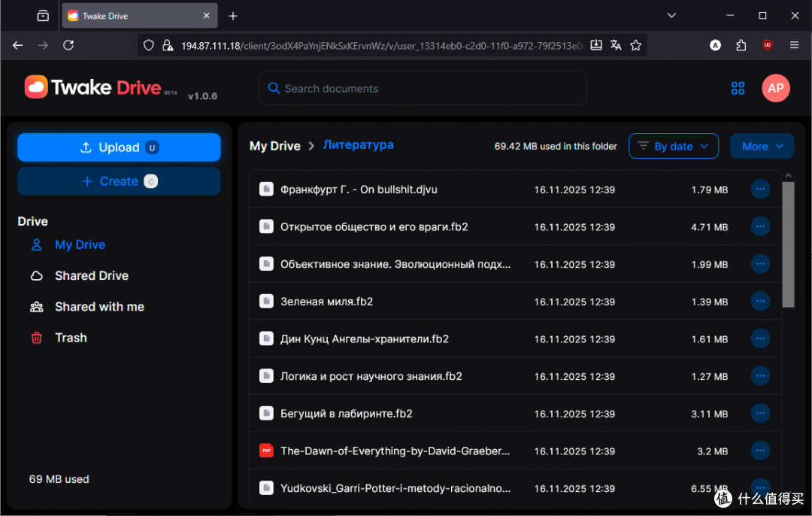Open the AP user avatar menu
This screenshot has width=812, height=516.
(775, 88)
